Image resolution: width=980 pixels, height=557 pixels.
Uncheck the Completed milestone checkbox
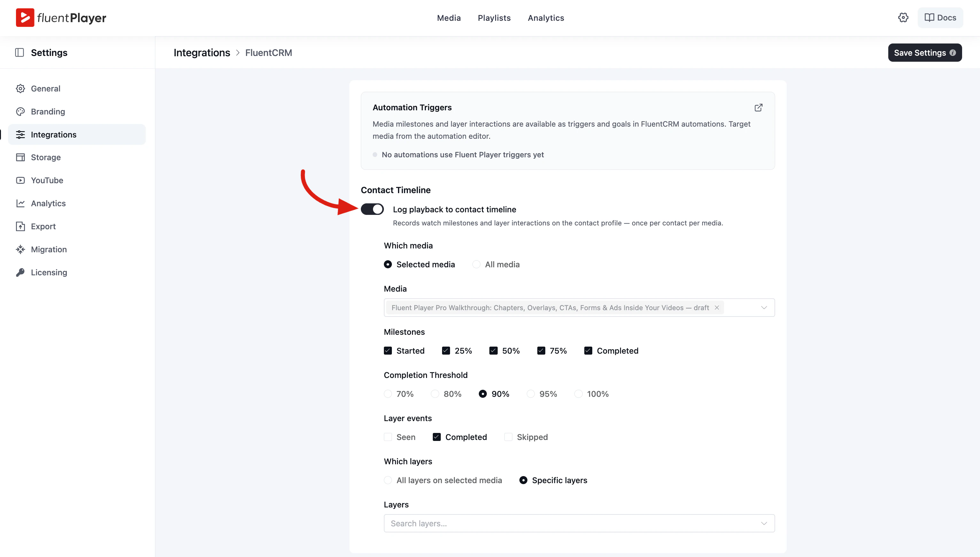588,350
